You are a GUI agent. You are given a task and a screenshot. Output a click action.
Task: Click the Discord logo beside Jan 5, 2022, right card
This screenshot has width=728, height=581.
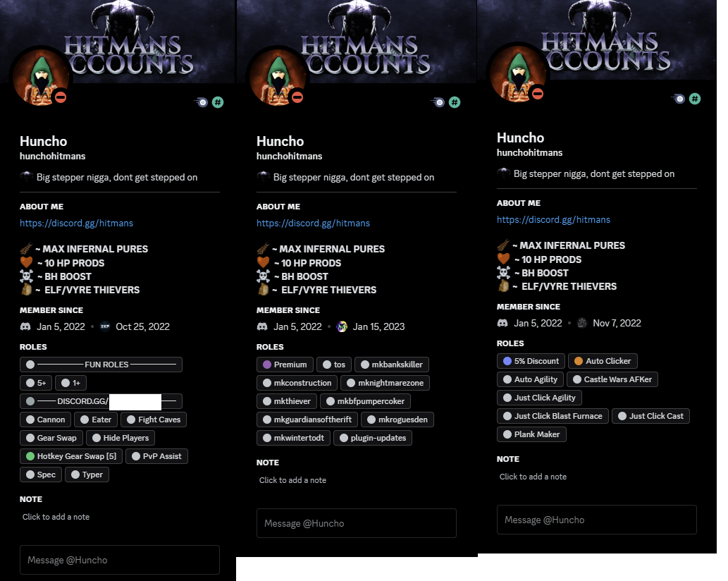(x=502, y=323)
